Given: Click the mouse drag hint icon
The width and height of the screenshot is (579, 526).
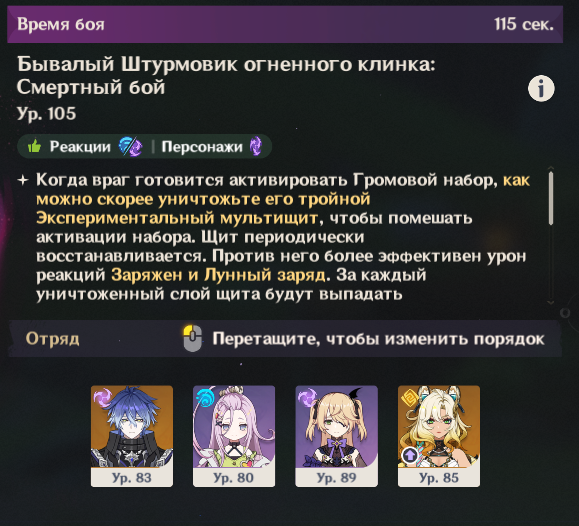Looking at the screenshot, I should coord(193,338).
